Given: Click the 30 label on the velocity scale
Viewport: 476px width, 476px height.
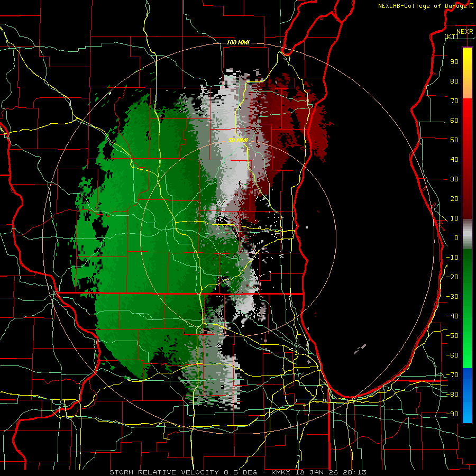Looking at the screenshot, I should coord(454,179).
